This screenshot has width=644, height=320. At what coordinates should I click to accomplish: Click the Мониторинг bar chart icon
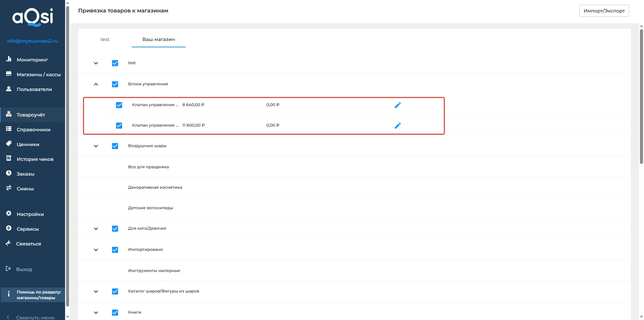click(9, 59)
